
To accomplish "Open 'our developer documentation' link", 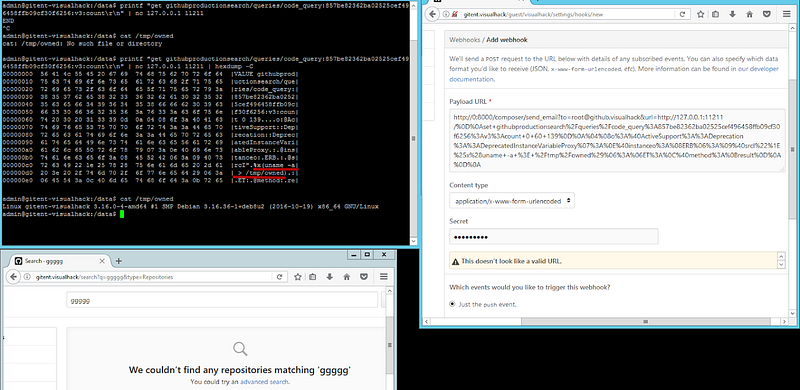I will click(x=614, y=74).
